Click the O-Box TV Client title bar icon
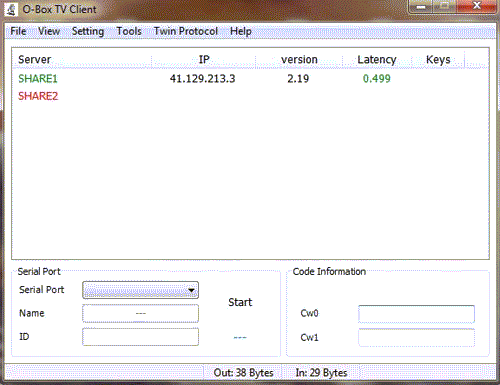 (x=11, y=9)
